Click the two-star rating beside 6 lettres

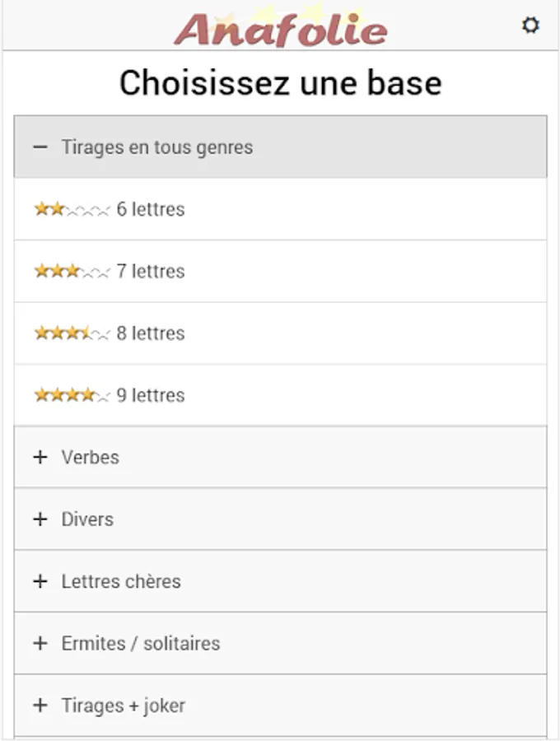coord(72,210)
